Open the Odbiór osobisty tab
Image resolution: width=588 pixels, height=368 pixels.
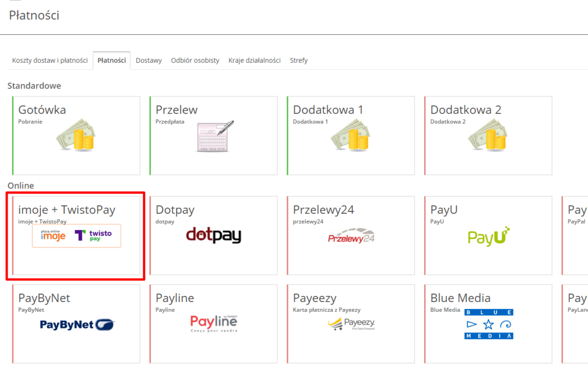tap(195, 61)
